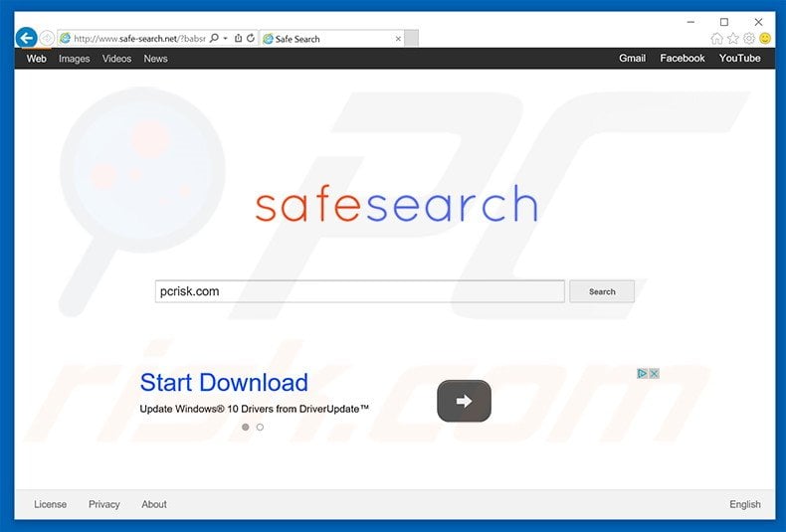786x532 pixels.
Task: Click the Refresh icon in address bar
Action: coord(251,38)
